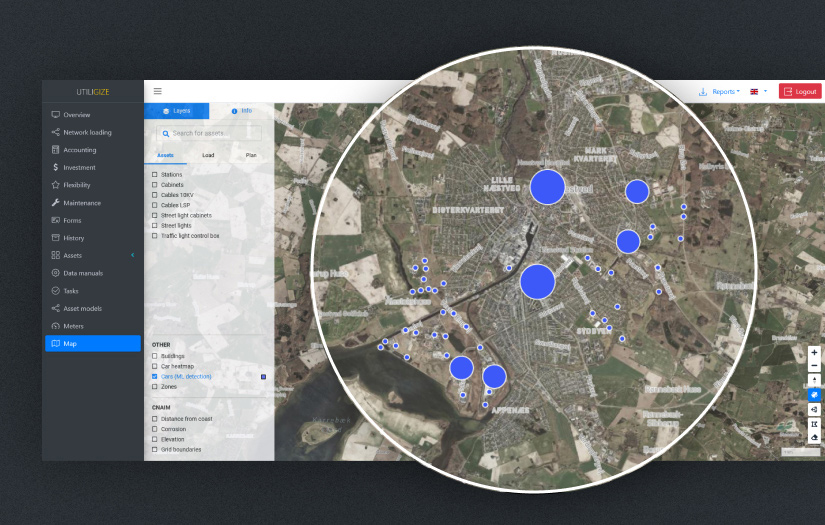
Task: Enable the Buildings checkbox
Action: click(155, 356)
